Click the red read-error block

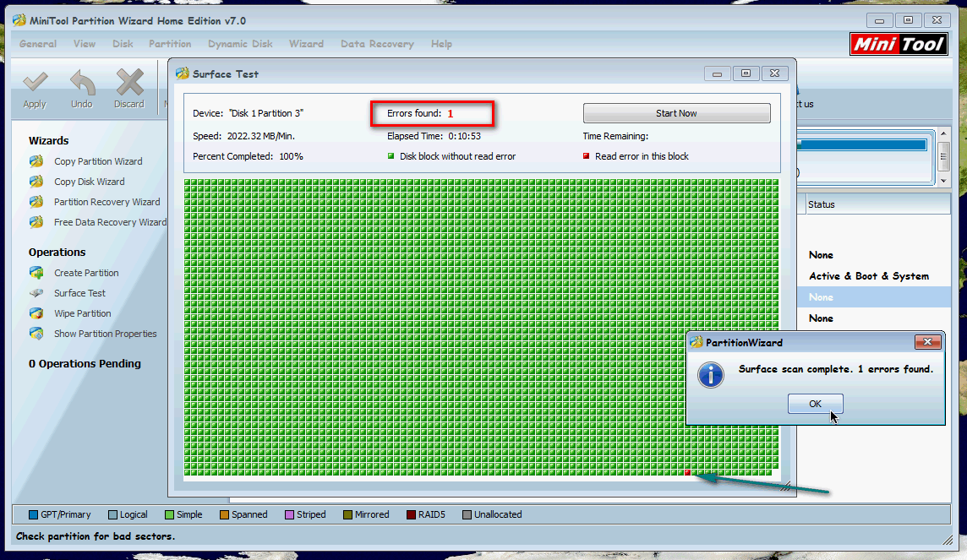(x=687, y=472)
